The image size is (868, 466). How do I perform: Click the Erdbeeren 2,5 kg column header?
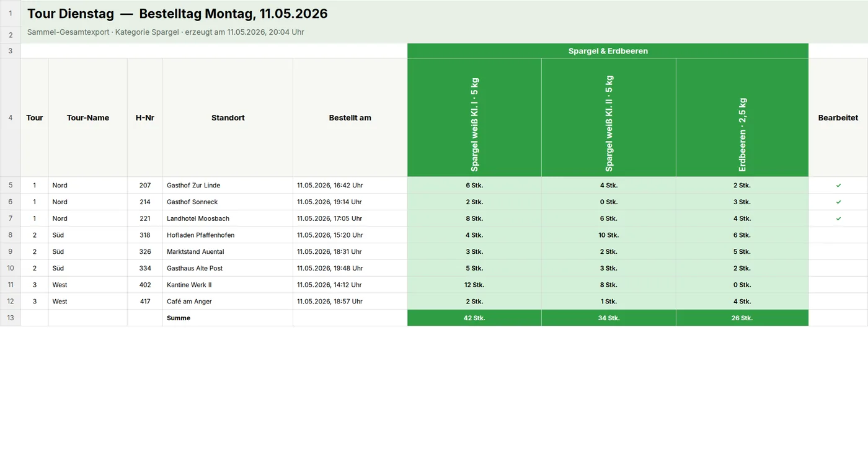[x=742, y=118]
